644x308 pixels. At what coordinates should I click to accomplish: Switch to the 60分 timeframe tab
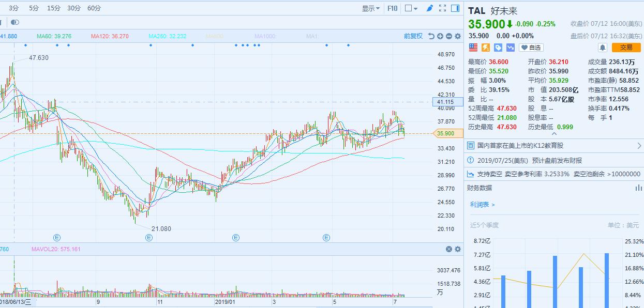tap(94, 8)
